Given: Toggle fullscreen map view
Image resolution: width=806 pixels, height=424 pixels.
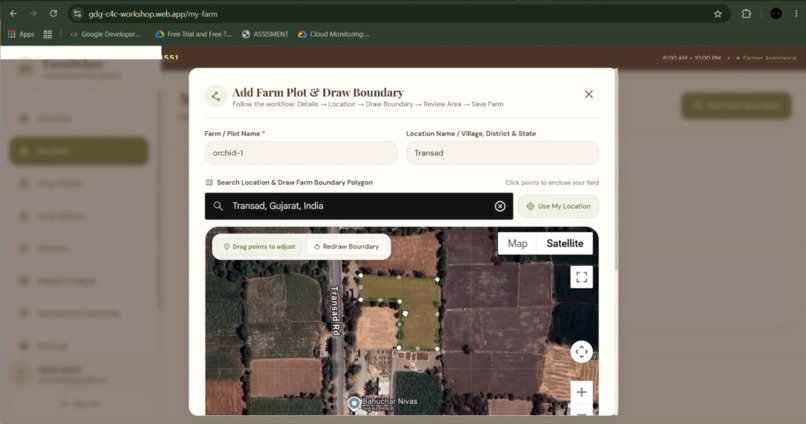Looking at the screenshot, I should 581,277.
